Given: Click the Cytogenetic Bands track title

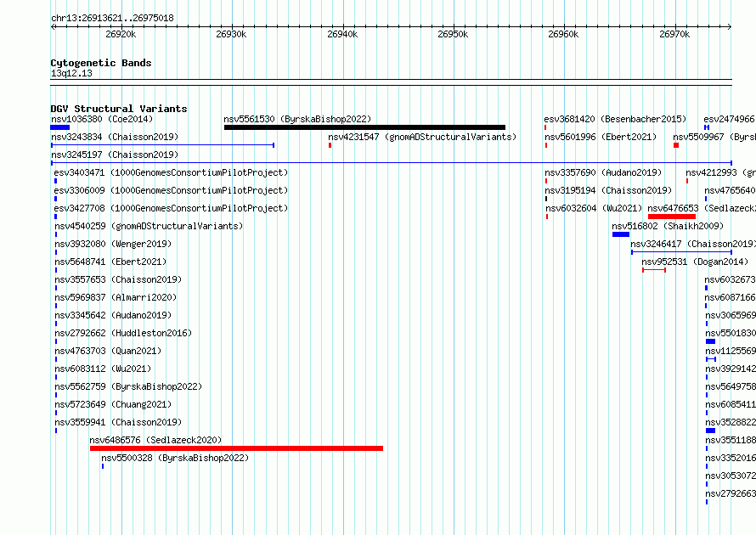Looking at the screenshot, I should click(101, 63).
